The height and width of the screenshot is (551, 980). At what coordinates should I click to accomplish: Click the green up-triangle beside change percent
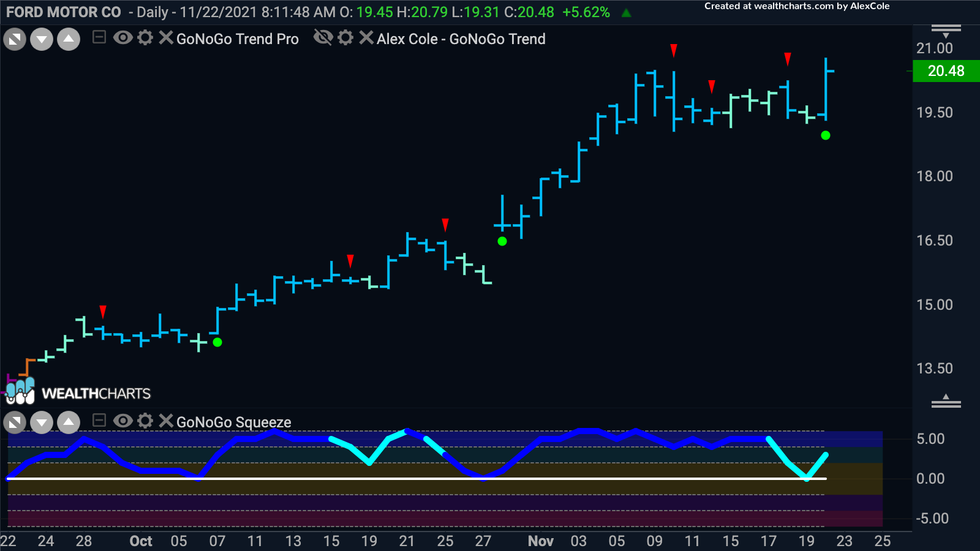(x=626, y=13)
